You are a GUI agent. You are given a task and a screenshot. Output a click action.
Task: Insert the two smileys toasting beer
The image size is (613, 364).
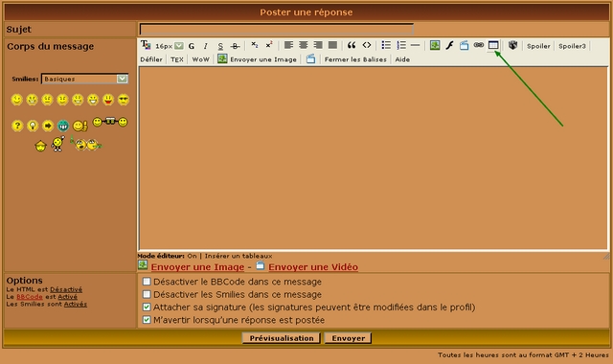(x=110, y=122)
